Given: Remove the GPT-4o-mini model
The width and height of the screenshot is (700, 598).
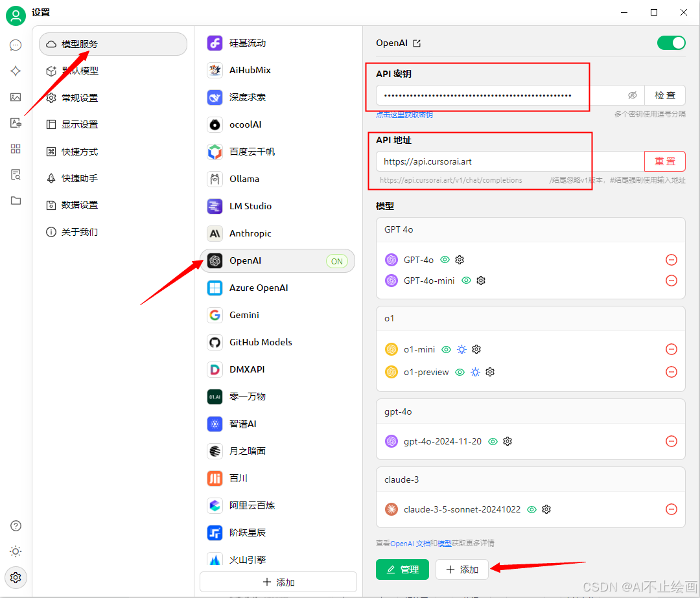Looking at the screenshot, I should coord(671,281).
